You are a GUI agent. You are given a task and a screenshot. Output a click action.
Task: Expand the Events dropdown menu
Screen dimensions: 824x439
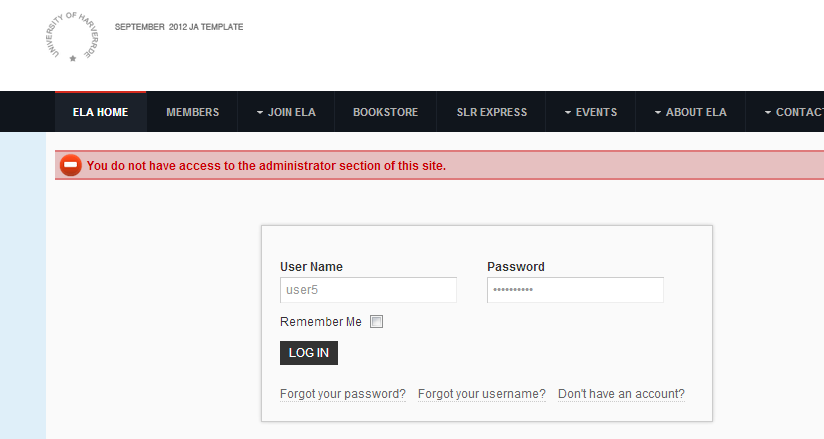click(x=590, y=112)
